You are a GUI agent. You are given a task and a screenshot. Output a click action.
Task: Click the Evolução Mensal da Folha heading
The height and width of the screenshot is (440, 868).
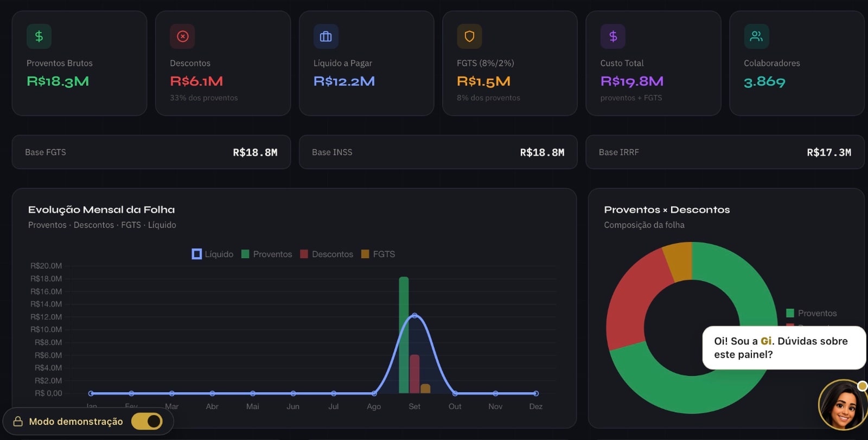coord(101,209)
